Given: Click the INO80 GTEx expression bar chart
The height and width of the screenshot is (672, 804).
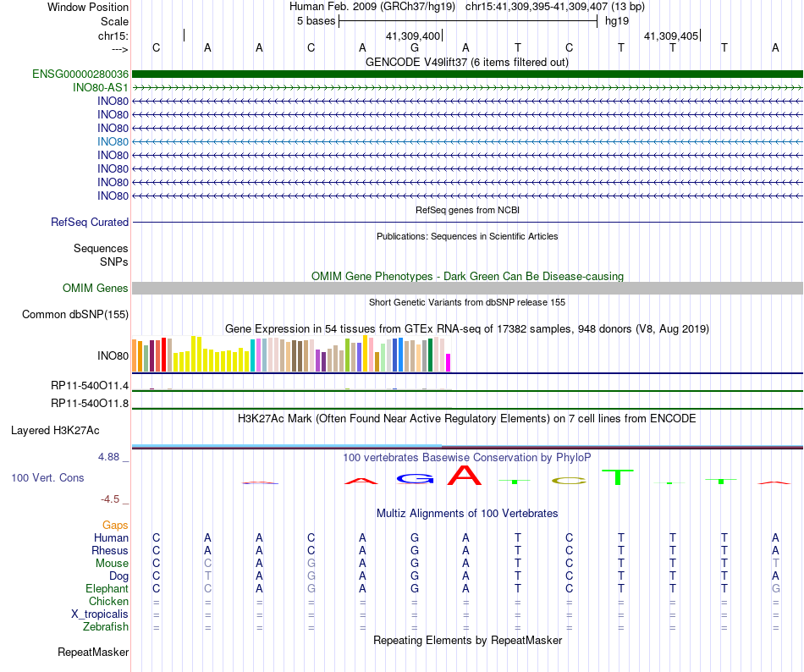Looking at the screenshot, I should click(291, 354).
